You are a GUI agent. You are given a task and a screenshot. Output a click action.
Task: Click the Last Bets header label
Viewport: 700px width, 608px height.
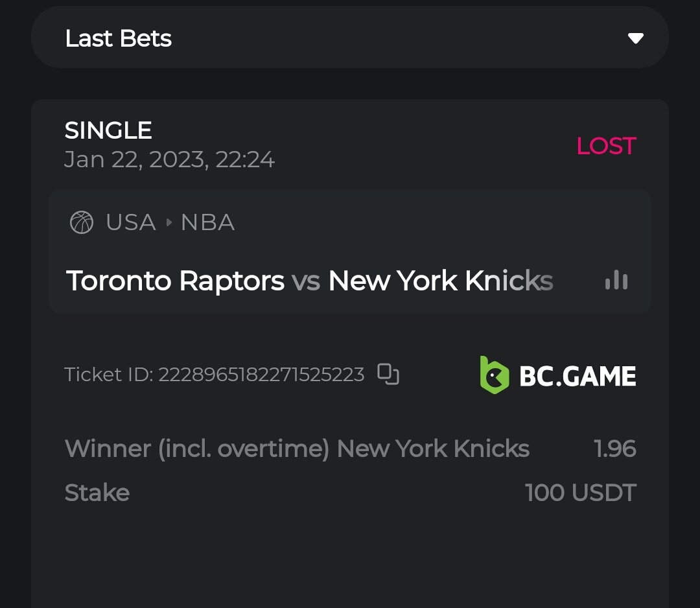(119, 39)
